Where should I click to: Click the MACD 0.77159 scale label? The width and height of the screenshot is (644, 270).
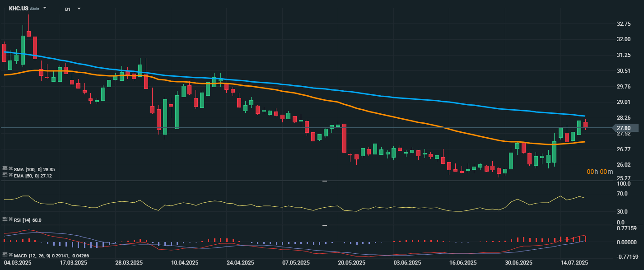(626, 228)
